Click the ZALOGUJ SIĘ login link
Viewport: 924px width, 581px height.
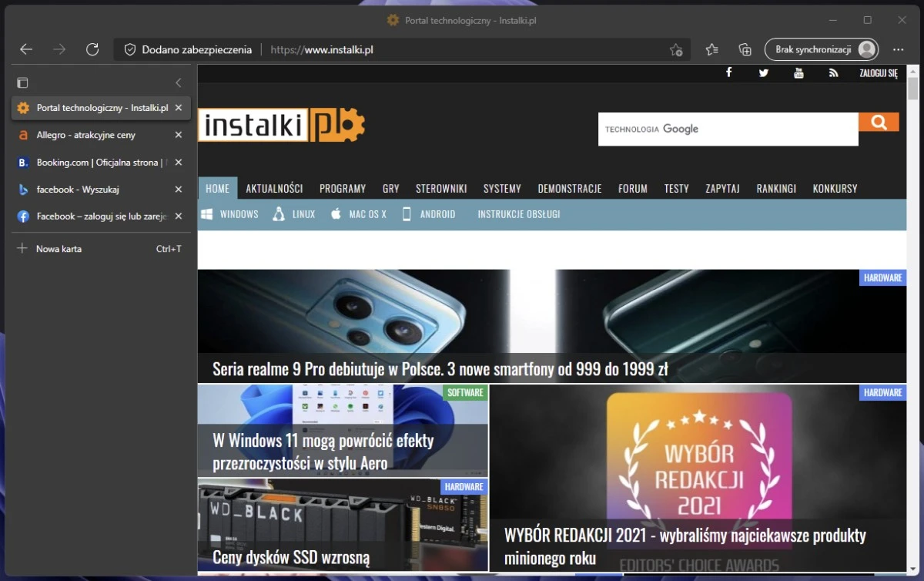879,73
